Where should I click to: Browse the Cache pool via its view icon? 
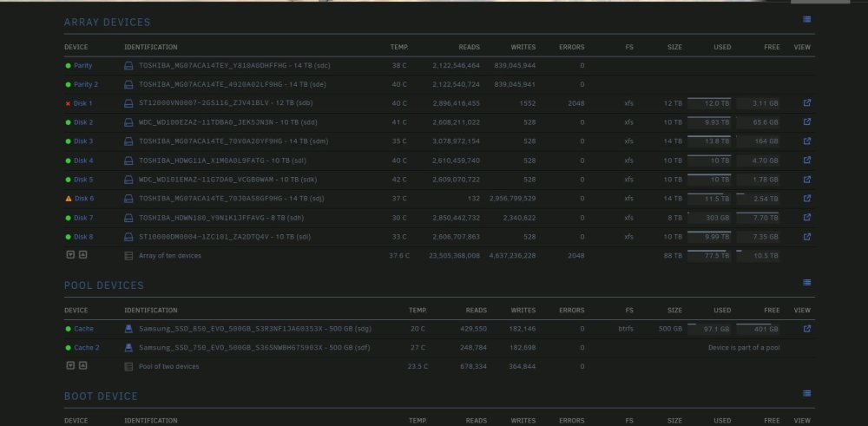tap(807, 329)
